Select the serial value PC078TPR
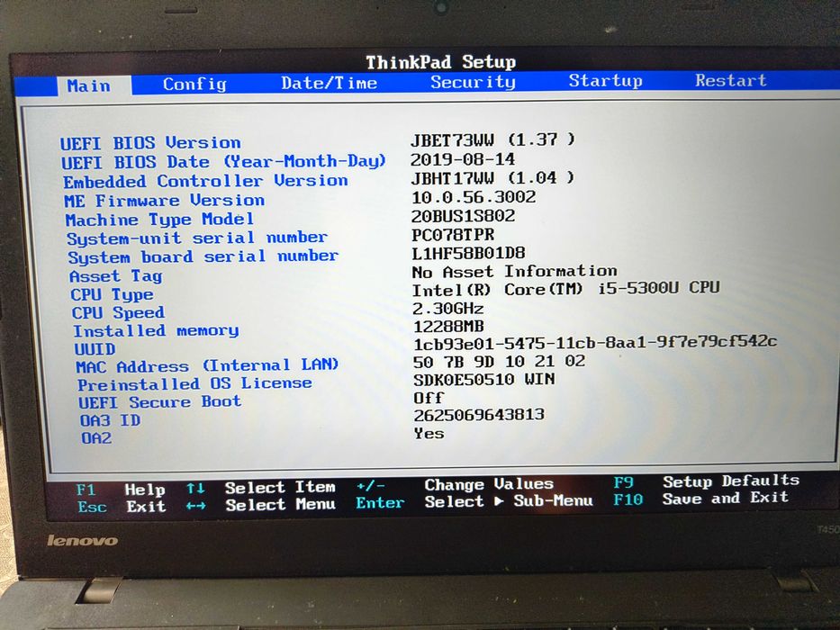The height and width of the screenshot is (630, 840). pyautogui.click(x=453, y=235)
